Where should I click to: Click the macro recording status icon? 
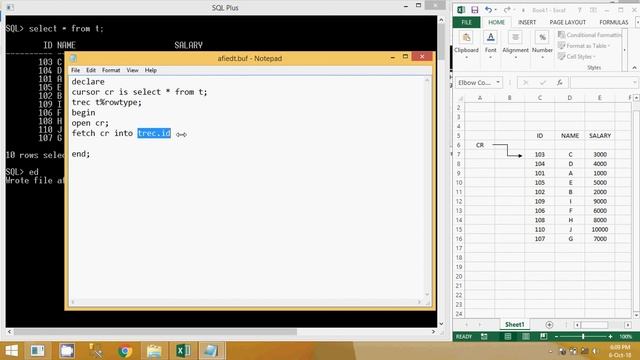point(484,337)
